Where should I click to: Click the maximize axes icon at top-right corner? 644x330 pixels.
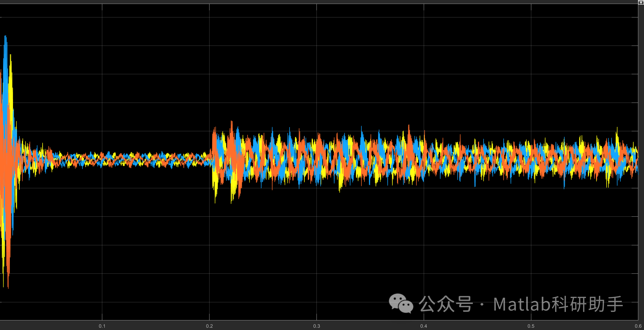point(641,2)
